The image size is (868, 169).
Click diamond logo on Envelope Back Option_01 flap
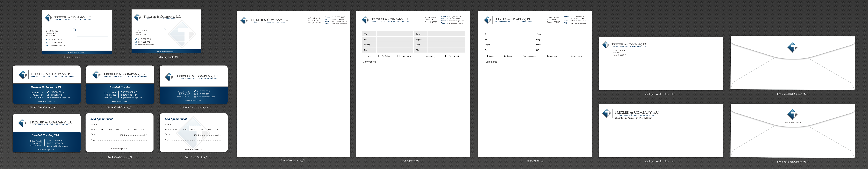coord(792,114)
